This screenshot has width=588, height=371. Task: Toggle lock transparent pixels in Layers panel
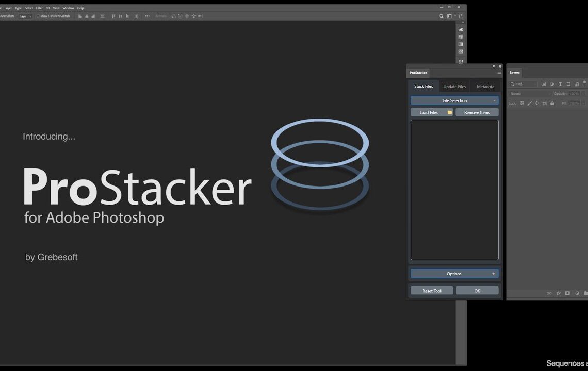click(522, 103)
